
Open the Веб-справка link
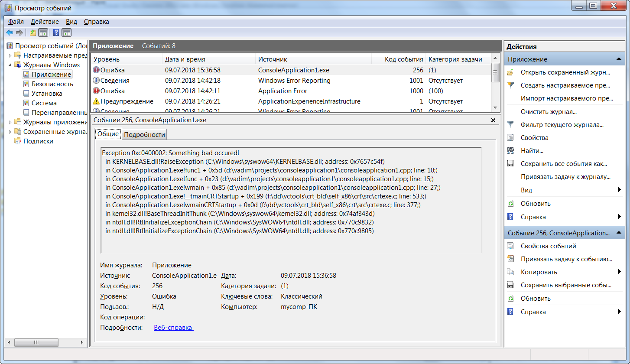click(174, 328)
